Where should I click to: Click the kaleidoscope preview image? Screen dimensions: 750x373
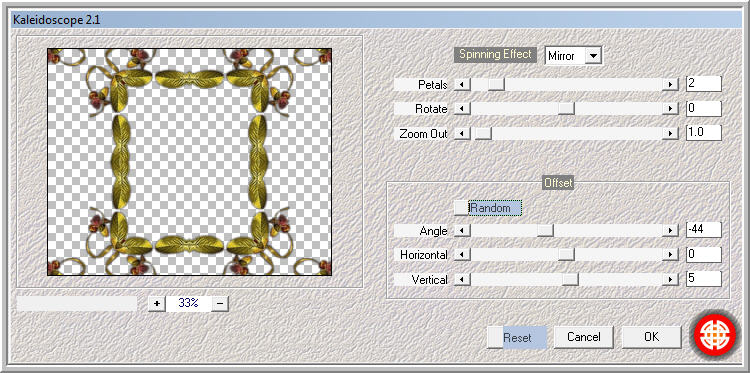coord(189,162)
